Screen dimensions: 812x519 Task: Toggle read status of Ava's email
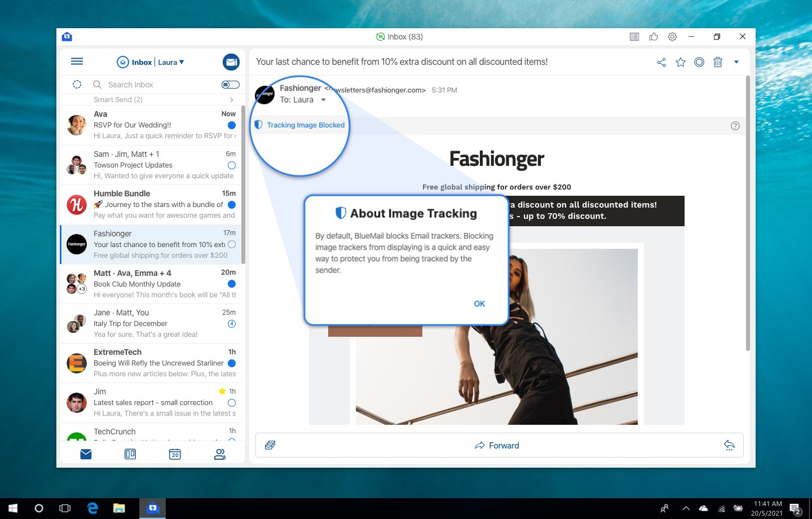click(232, 125)
